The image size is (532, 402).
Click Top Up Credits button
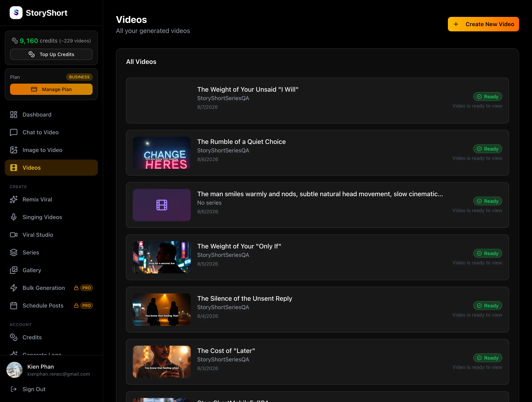pos(51,54)
